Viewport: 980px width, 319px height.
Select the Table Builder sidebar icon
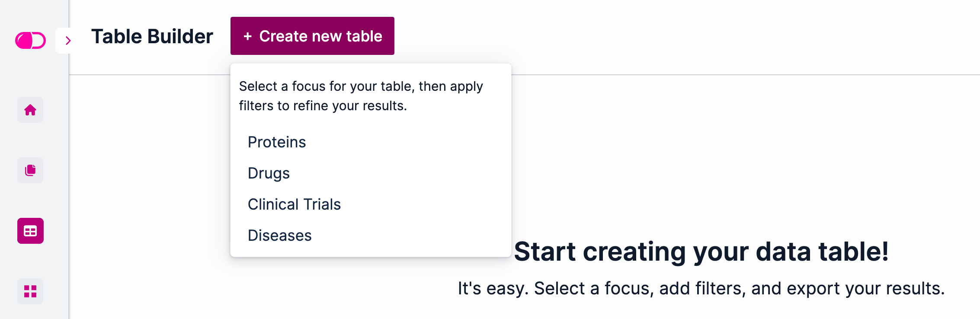(30, 231)
